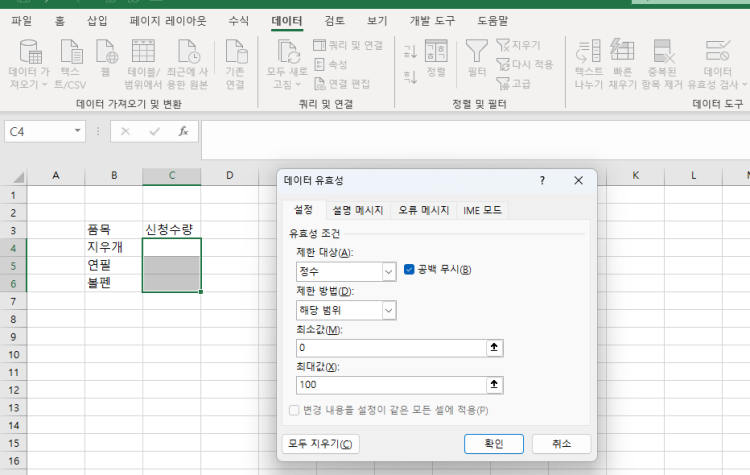Switch to the 삽입 ribbon tab
This screenshot has height=475, width=750.
coord(97,21)
